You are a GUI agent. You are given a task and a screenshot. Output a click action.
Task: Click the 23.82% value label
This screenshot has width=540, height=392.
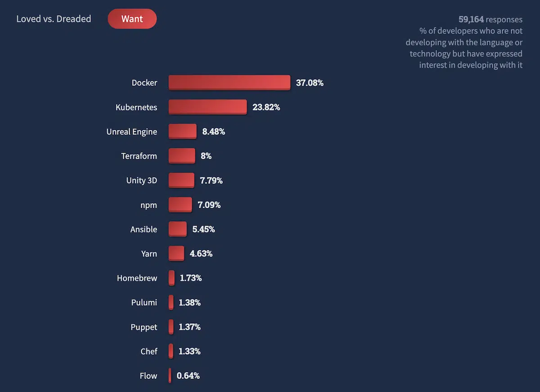(x=266, y=107)
